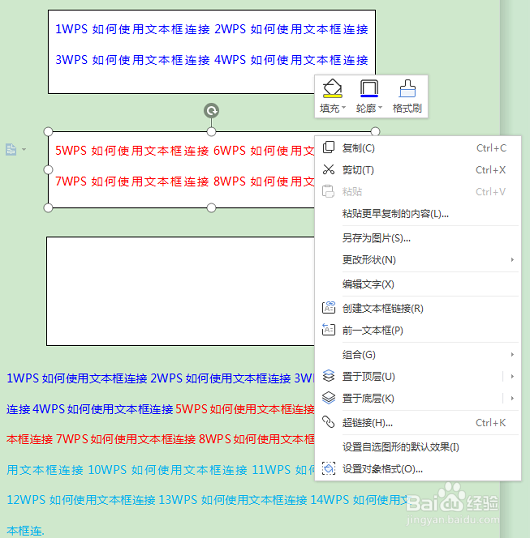The width and height of the screenshot is (530, 538).
Task: Click the blue text line starting with 3WPS in top box
Action: pyautogui.click(x=212, y=60)
